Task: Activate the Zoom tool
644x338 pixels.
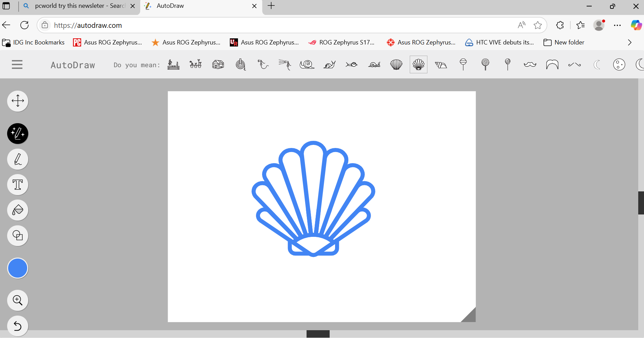Action: (x=17, y=300)
